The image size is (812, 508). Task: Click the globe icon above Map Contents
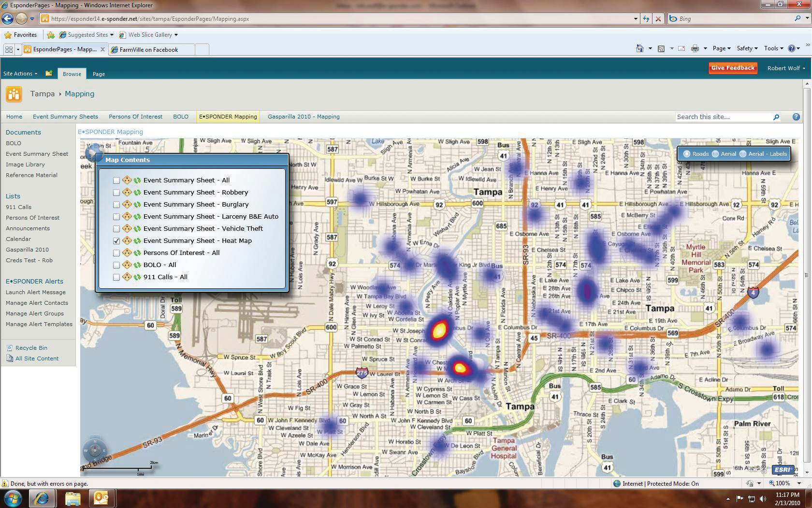pyautogui.click(x=92, y=152)
